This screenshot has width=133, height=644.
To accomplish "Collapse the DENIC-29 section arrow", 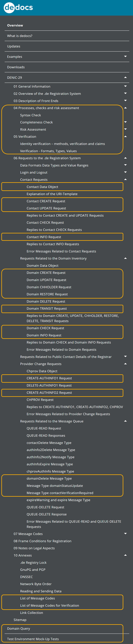I will click(125, 78).
